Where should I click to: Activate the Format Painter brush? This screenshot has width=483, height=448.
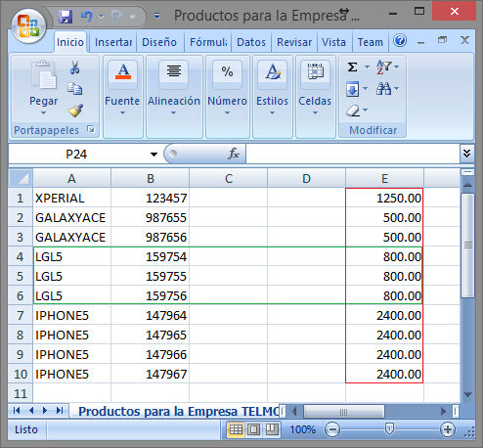75,111
